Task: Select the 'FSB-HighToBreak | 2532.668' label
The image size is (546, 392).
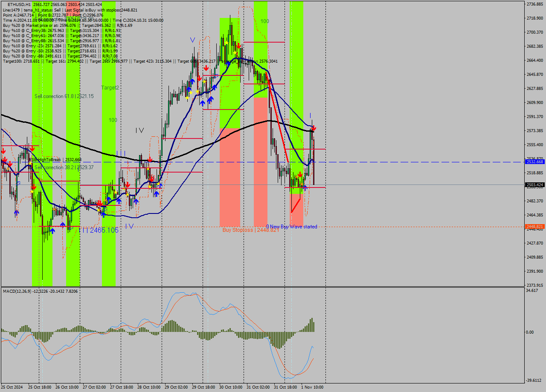Action: pyautogui.click(x=55, y=160)
